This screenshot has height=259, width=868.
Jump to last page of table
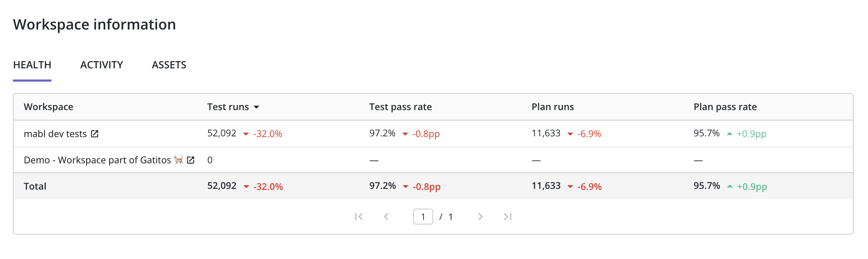[508, 217]
